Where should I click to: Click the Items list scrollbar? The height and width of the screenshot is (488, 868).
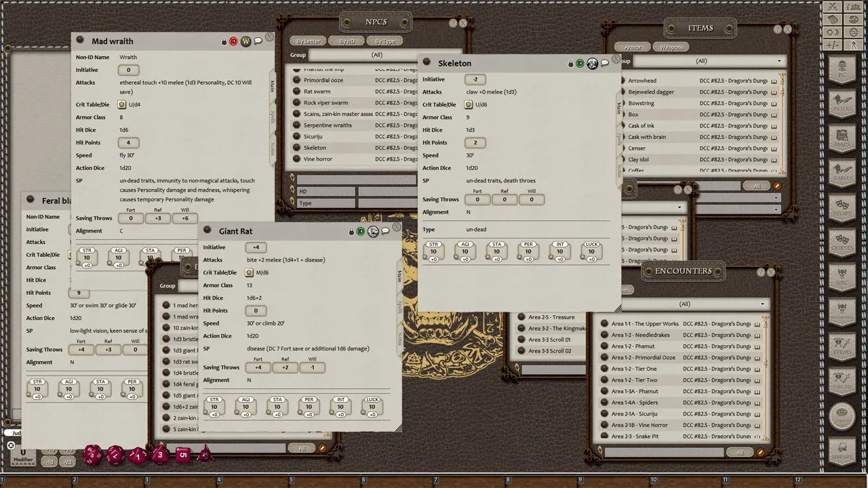click(x=781, y=122)
